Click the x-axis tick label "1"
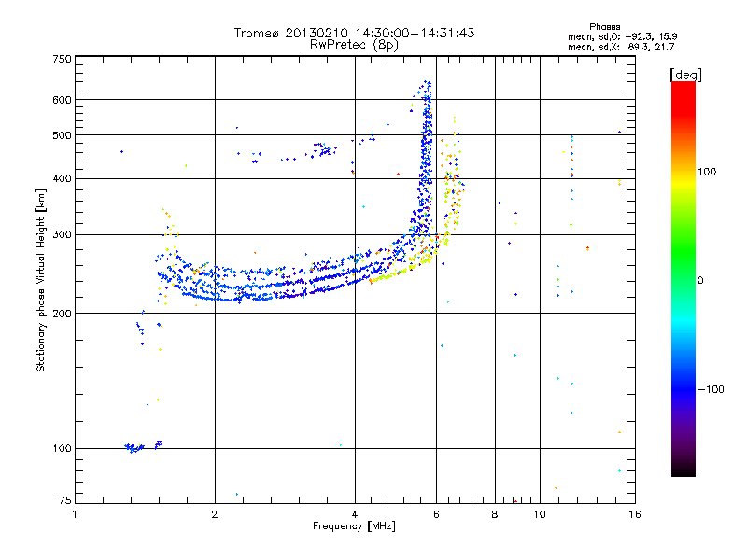Image resolution: width=747 pixels, height=560 pixels. tap(75, 514)
